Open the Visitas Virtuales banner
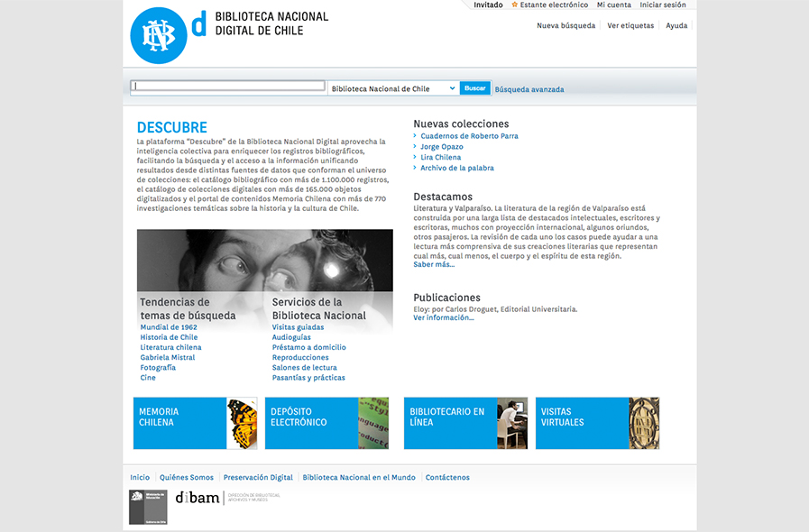Viewport: 809px width, 532px height. (x=597, y=423)
